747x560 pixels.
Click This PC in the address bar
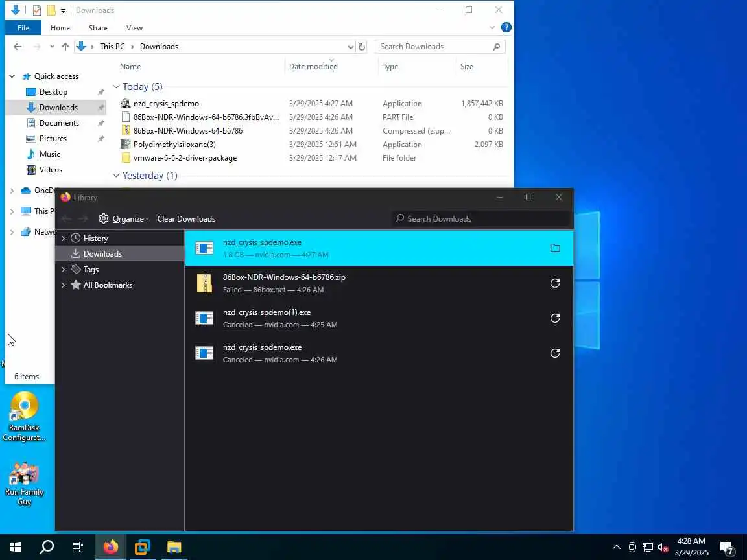(x=112, y=47)
